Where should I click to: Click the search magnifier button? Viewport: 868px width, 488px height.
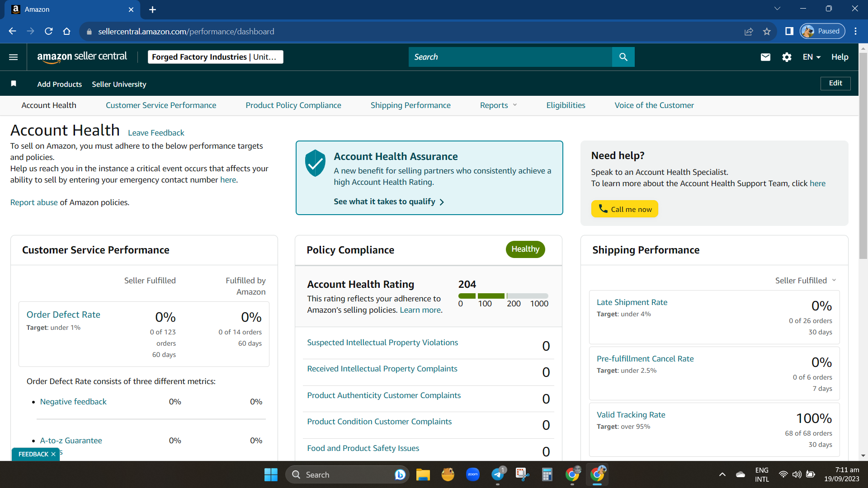coord(623,57)
